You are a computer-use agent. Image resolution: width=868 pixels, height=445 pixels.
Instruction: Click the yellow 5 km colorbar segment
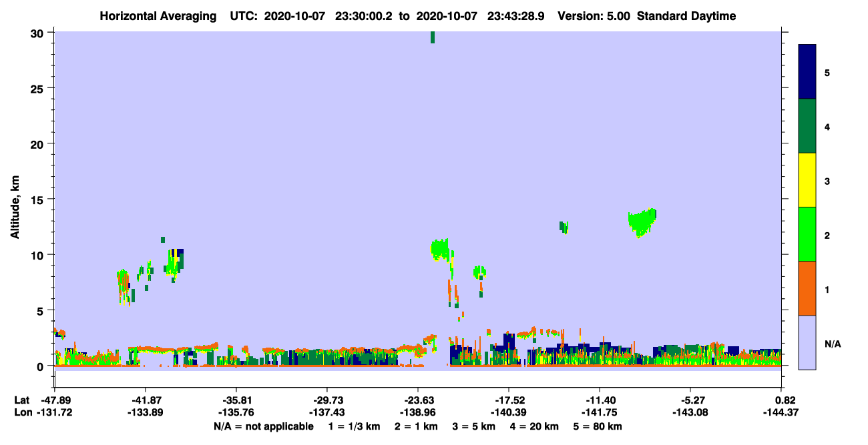pyautogui.click(x=807, y=180)
